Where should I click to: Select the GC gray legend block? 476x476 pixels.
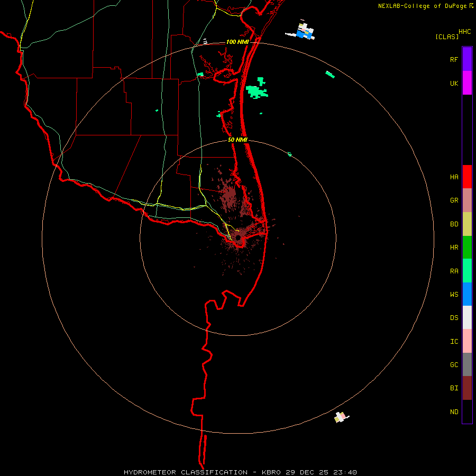467,364
